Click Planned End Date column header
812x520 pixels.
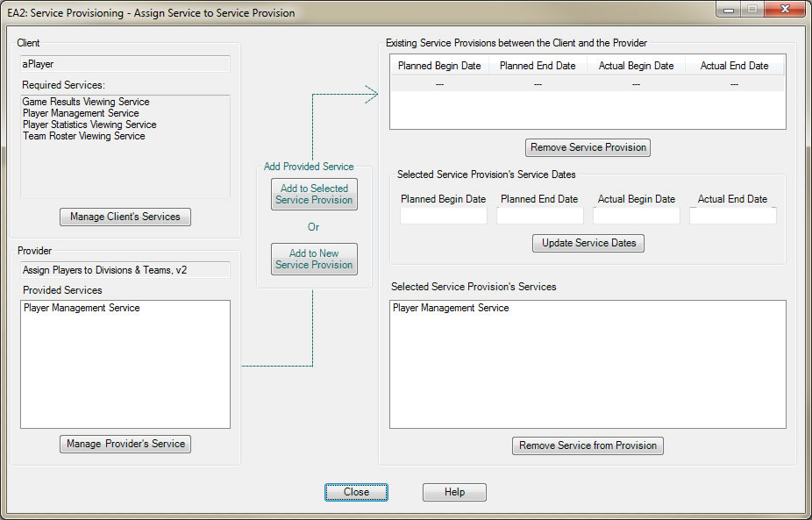tap(538, 66)
